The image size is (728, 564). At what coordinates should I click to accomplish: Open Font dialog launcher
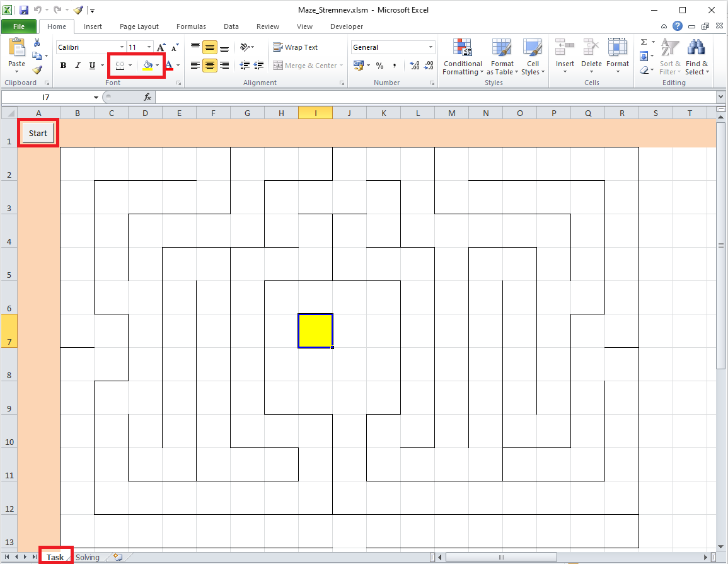(x=179, y=83)
